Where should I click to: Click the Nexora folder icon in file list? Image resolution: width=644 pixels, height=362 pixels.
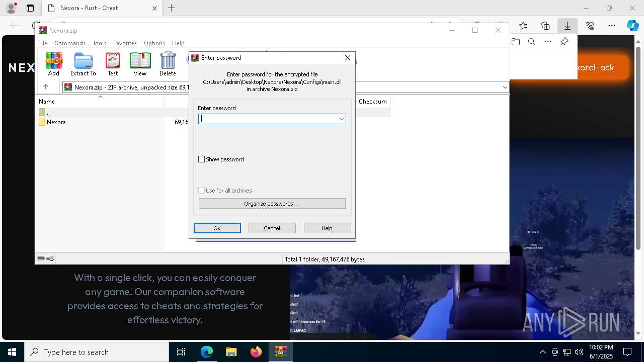click(42, 122)
